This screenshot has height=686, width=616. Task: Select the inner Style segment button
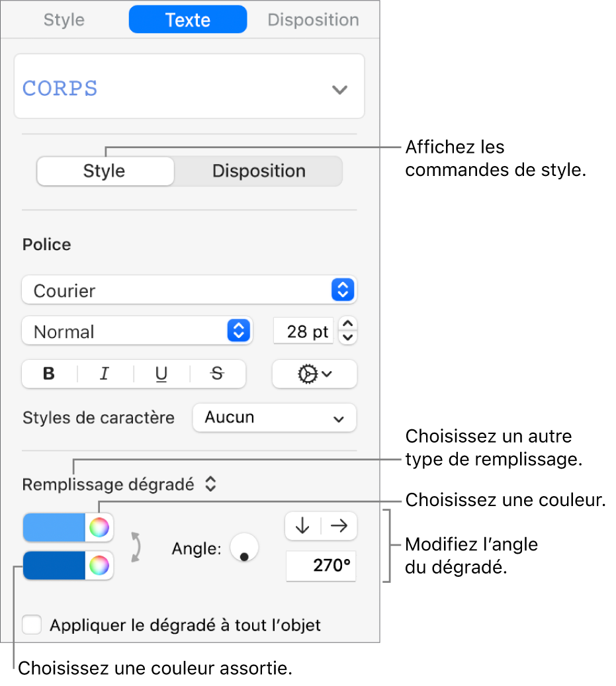105,171
